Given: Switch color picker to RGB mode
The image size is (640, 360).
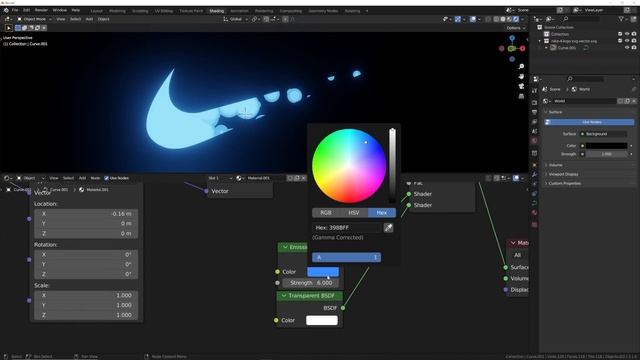Looking at the screenshot, I should coord(326,213).
